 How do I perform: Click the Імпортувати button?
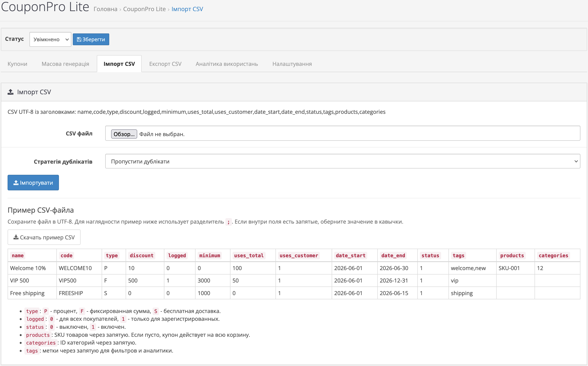[33, 183]
